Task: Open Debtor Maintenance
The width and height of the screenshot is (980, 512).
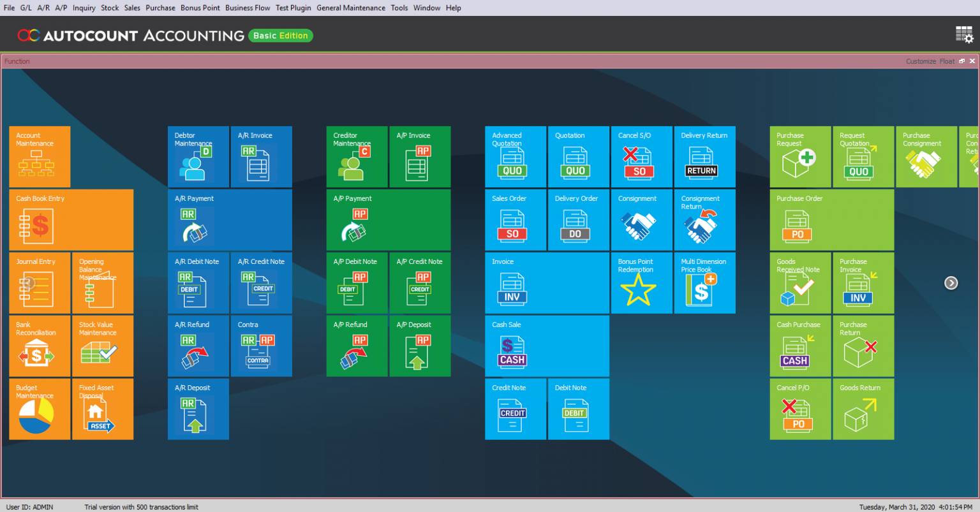Action: tap(198, 156)
